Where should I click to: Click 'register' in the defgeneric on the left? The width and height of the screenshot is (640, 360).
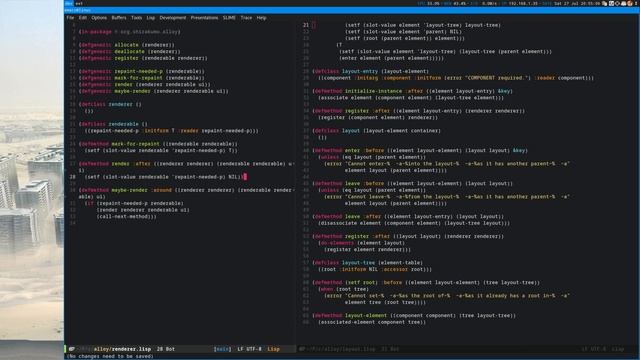[127, 58]
